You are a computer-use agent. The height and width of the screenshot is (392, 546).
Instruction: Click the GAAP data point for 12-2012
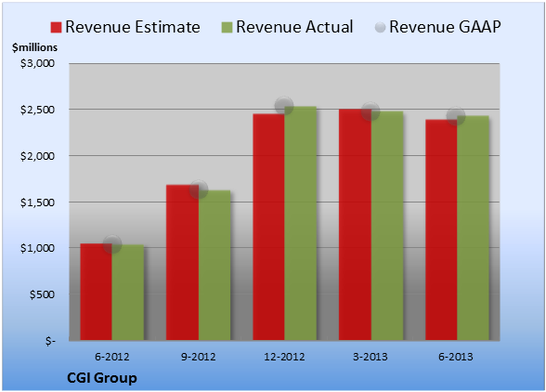(x=284, y=106)
